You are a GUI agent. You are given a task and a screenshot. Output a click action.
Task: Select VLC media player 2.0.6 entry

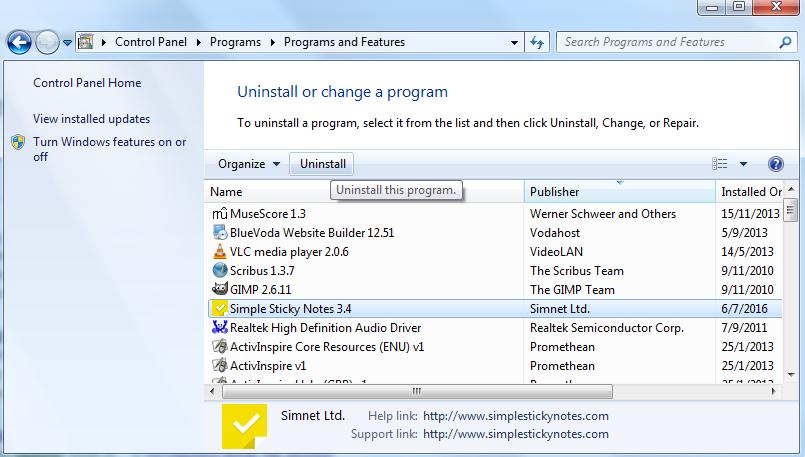pyautogui.click(x=289, y=252)
